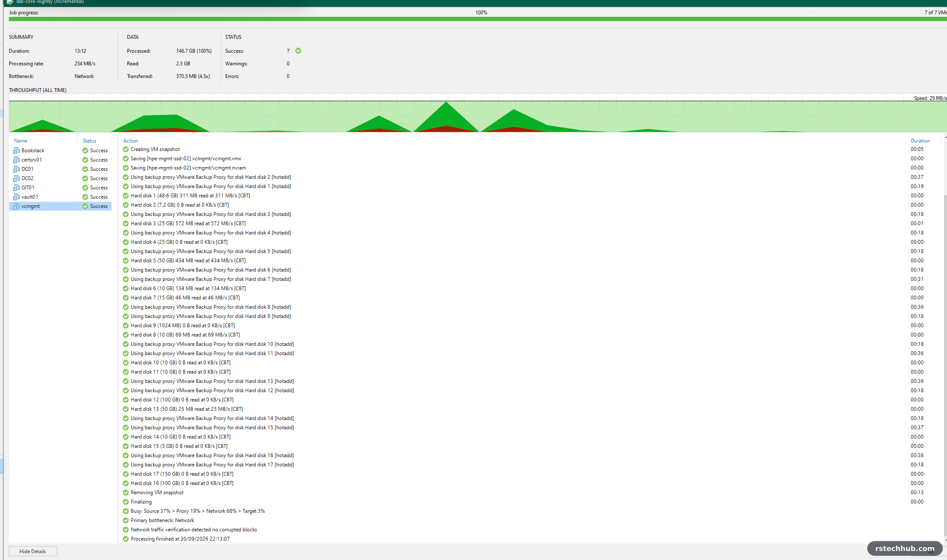
Task: Click green check beside Success count 7
Action: coord(298,51)
